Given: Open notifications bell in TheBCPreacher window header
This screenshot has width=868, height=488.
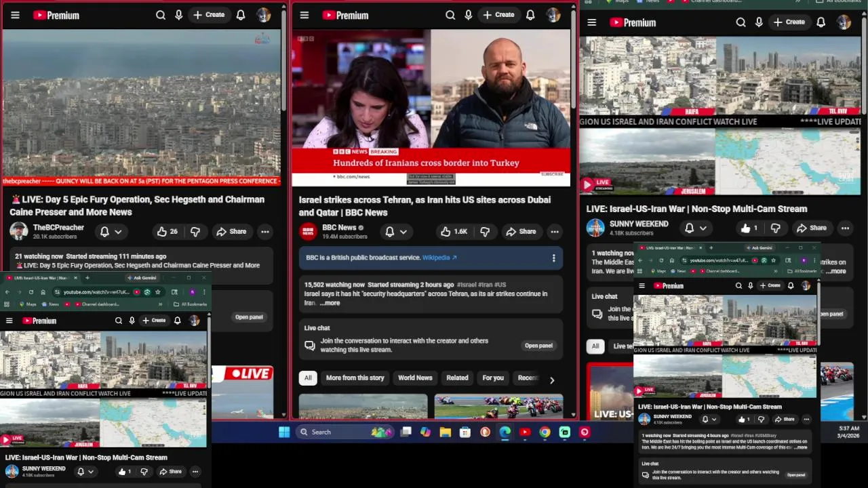Looking at the screenshot, I should (x=241, y=15).
